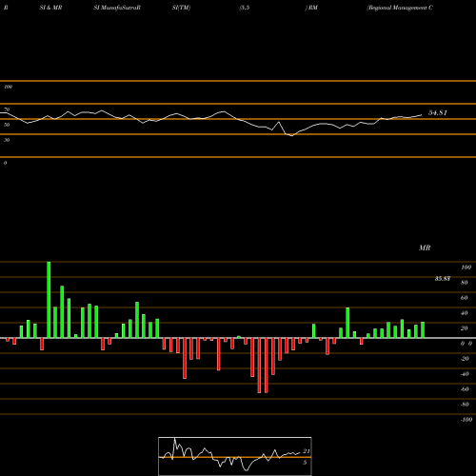
Task: Click the ') RM' header text
Action: click(311, 8)
